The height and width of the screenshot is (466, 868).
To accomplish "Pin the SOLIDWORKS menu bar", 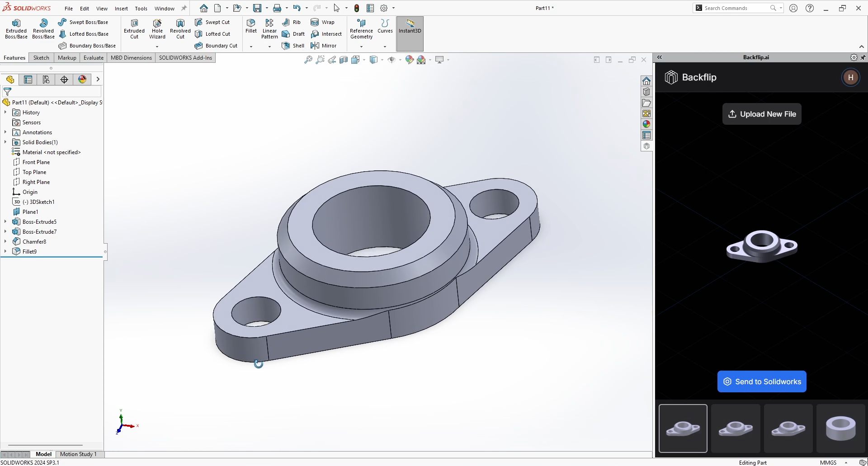I will coord(184,8).
